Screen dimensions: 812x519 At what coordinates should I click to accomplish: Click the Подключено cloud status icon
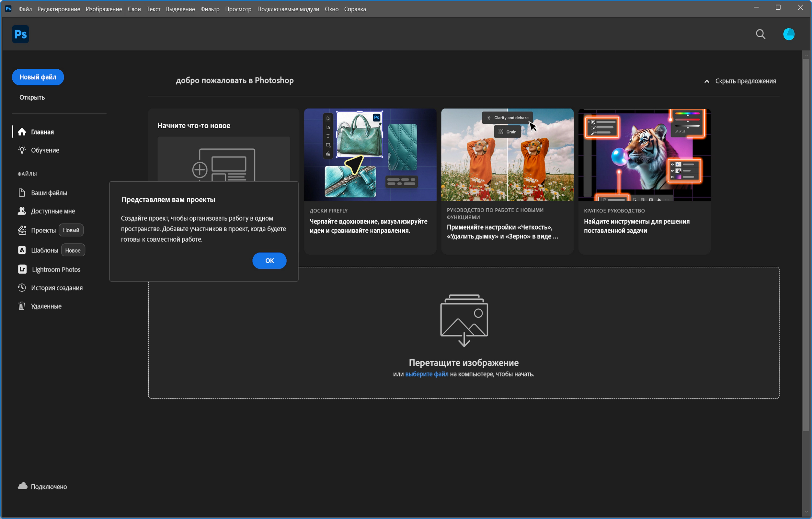(23, 486)
